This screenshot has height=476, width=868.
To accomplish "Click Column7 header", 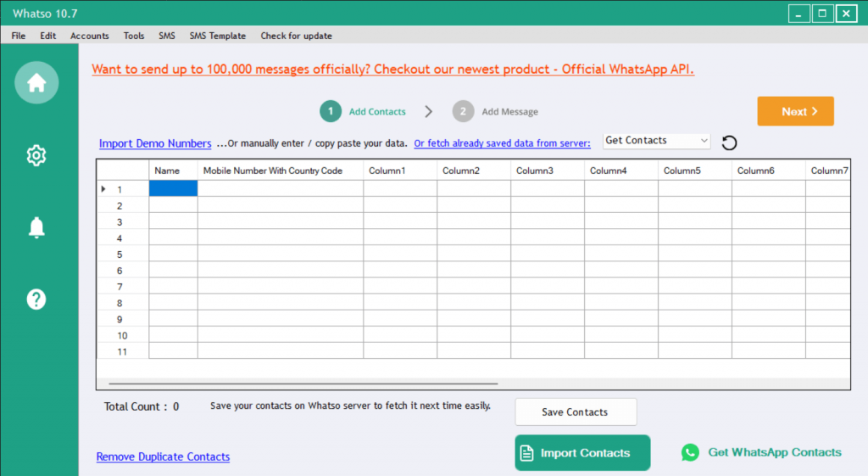I will 828,171.
